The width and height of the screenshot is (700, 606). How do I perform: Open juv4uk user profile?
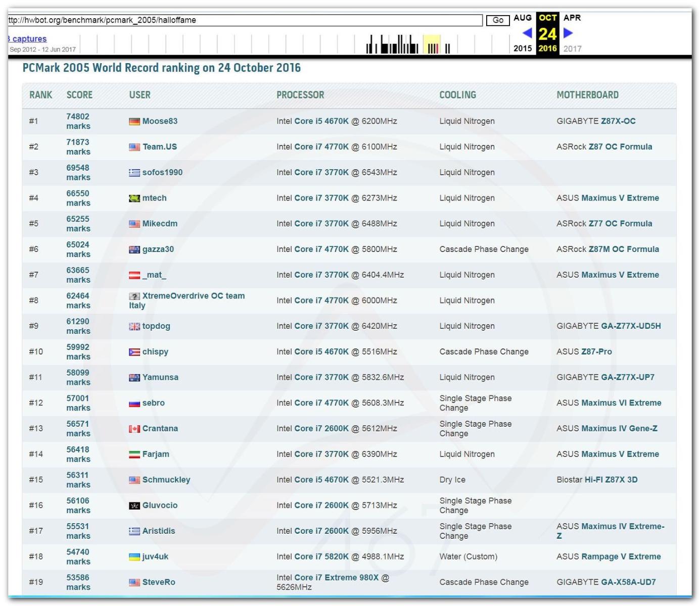[x=155, y=557]
